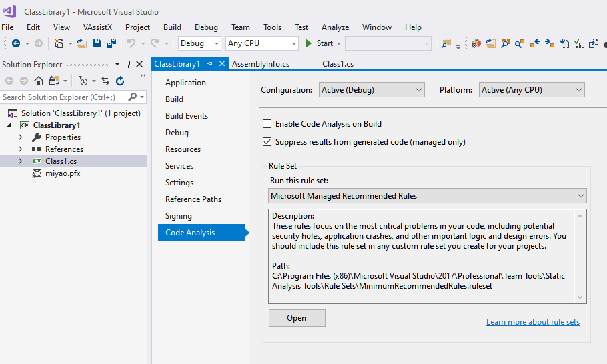Select the Application properties page
The height and width of the screenshot is (364, 607).
185,83
